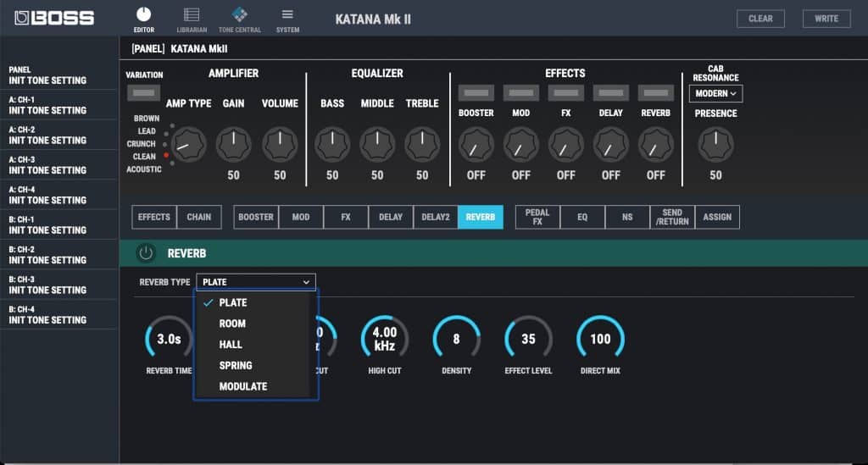
Task: Open the Cab Resonance Modern dropdown
Action: tap(715, 93)
